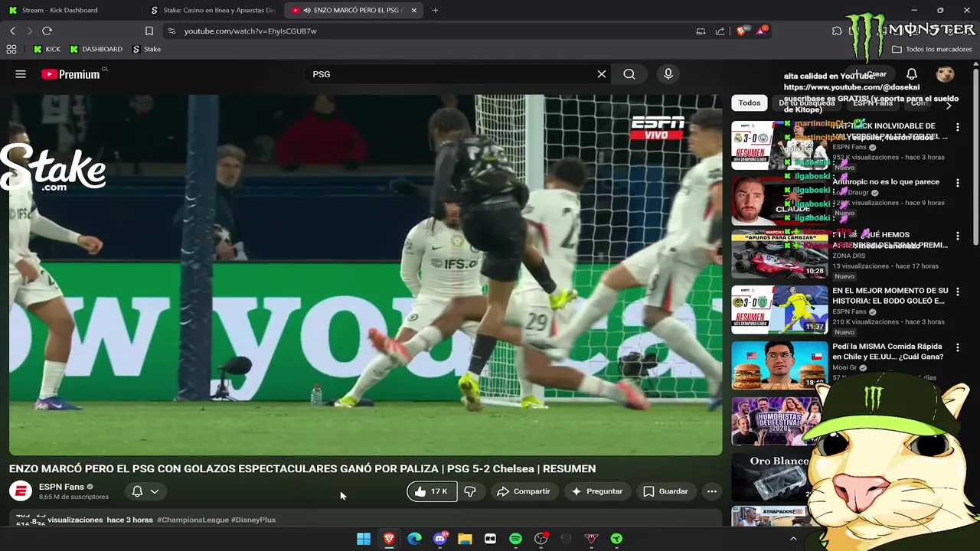Go back in browser history
The image size is (980, 551).
click(x=12, y=31)
